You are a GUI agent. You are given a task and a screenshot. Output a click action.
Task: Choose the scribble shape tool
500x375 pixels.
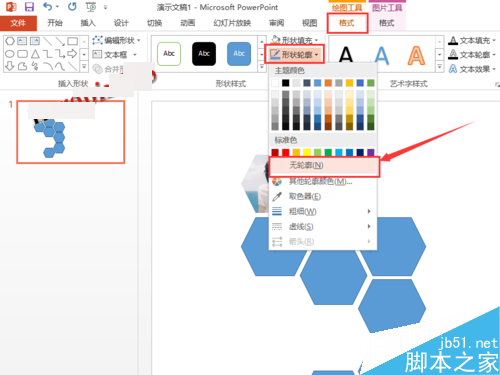[35, 66]
